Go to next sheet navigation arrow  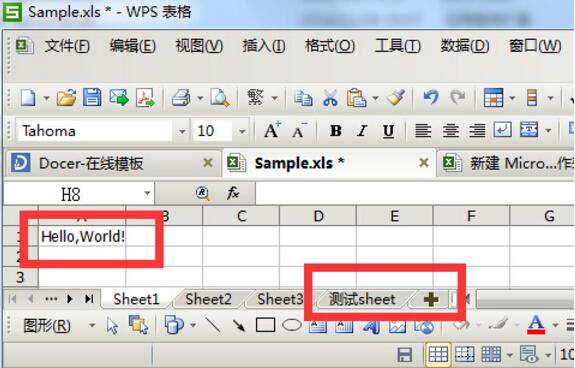[70, 299]
